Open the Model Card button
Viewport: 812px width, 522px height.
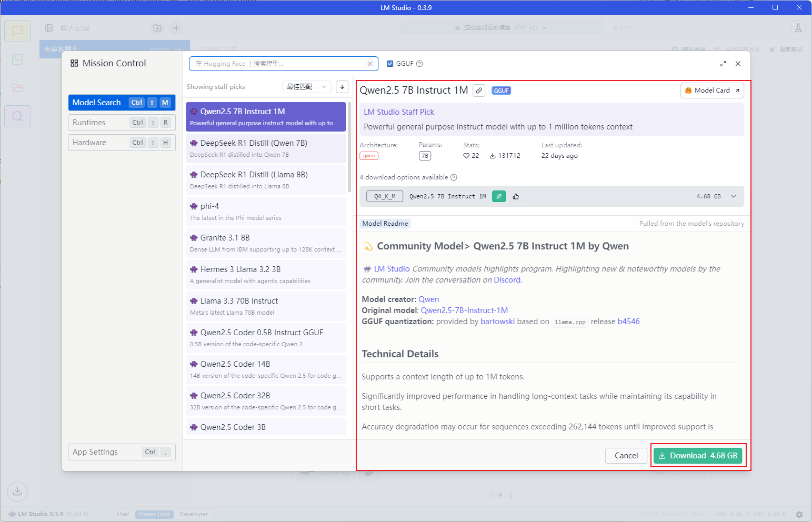(712, 91)
